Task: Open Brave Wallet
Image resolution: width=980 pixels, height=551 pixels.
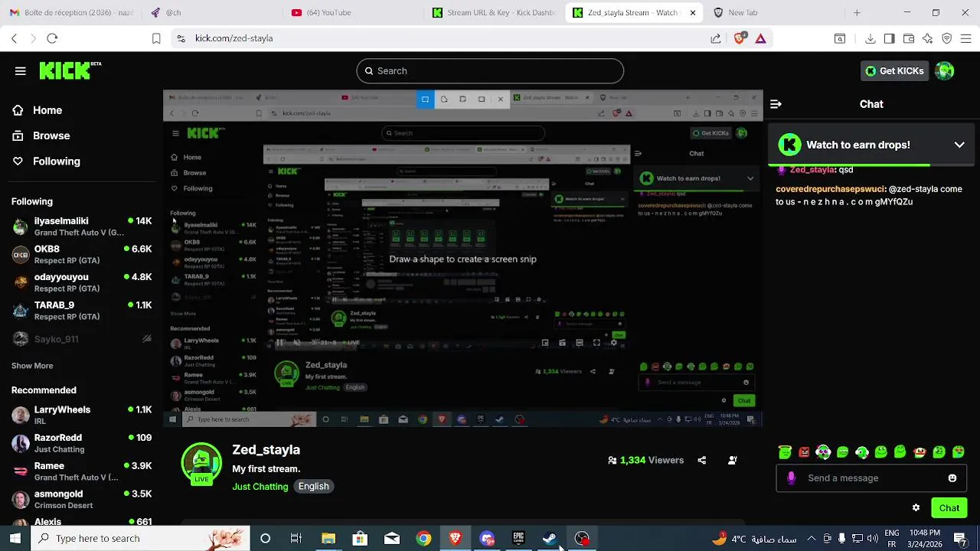Action: (x=909, y=38)
